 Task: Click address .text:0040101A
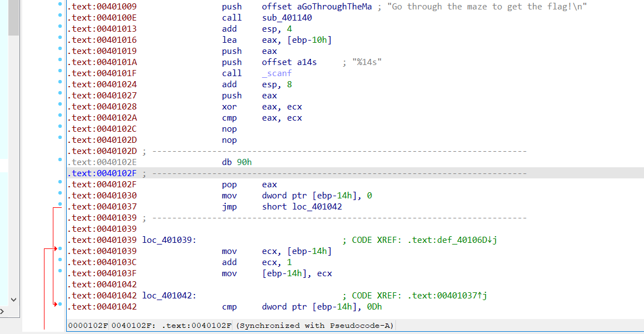[x=102, y=62]
